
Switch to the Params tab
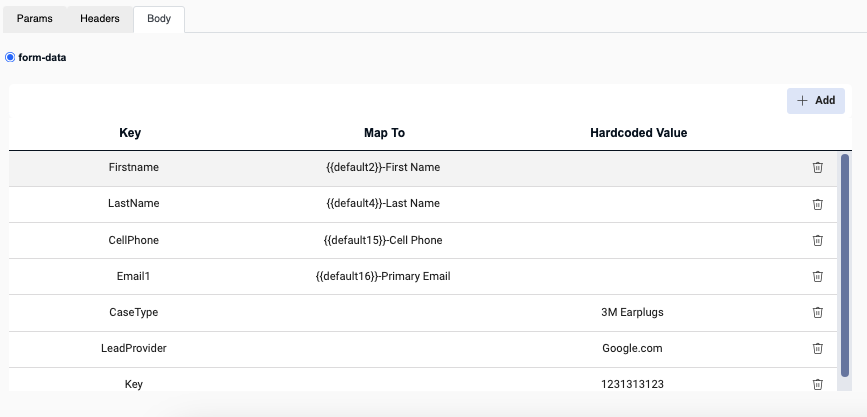[x=34, y=19]
